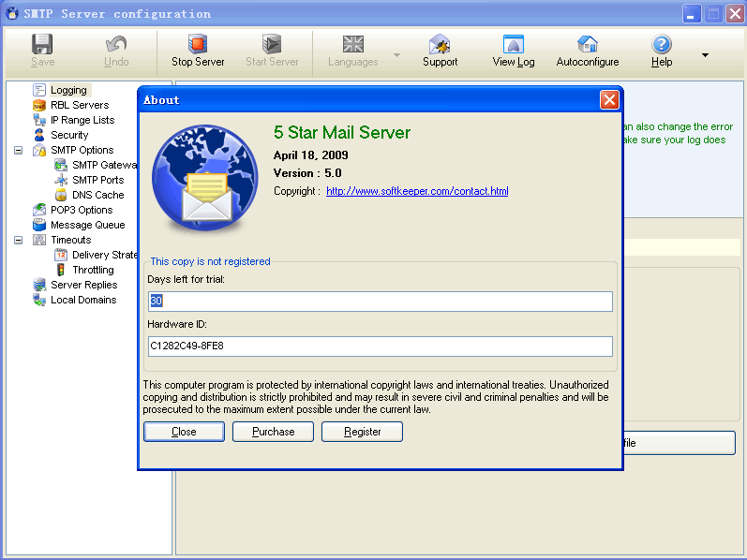747x560 pixels.
Task: Select the Timeouts icon
Action: [x=39, y=240]
